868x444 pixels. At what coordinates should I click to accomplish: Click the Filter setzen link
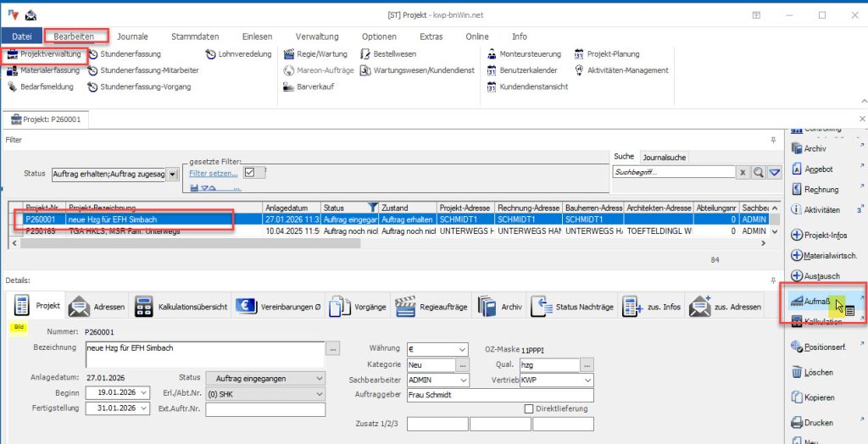click(213, 174)
